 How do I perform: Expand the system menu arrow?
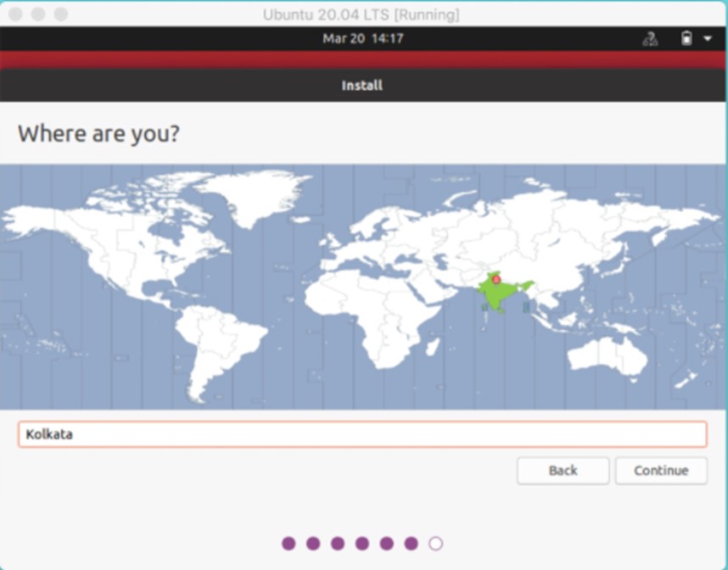click(x=708, y=38)
